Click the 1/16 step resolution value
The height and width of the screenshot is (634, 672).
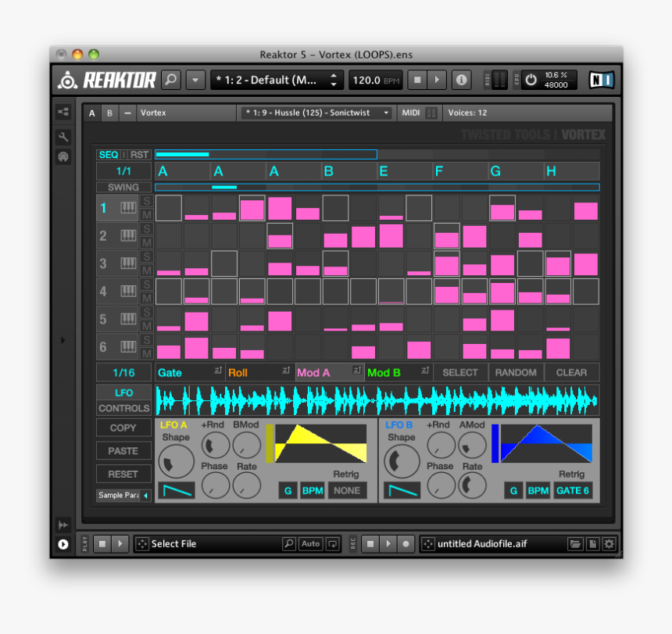[124, 373]
